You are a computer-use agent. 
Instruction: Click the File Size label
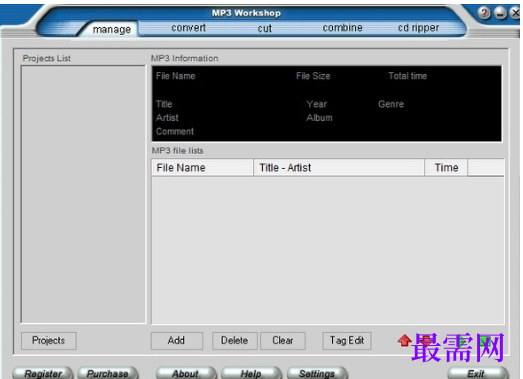313,76
